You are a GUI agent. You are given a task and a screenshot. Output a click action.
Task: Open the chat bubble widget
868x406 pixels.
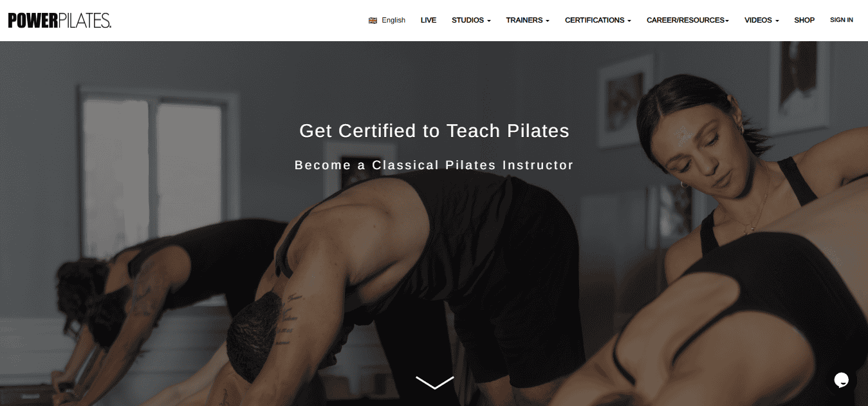click(842, 380)
